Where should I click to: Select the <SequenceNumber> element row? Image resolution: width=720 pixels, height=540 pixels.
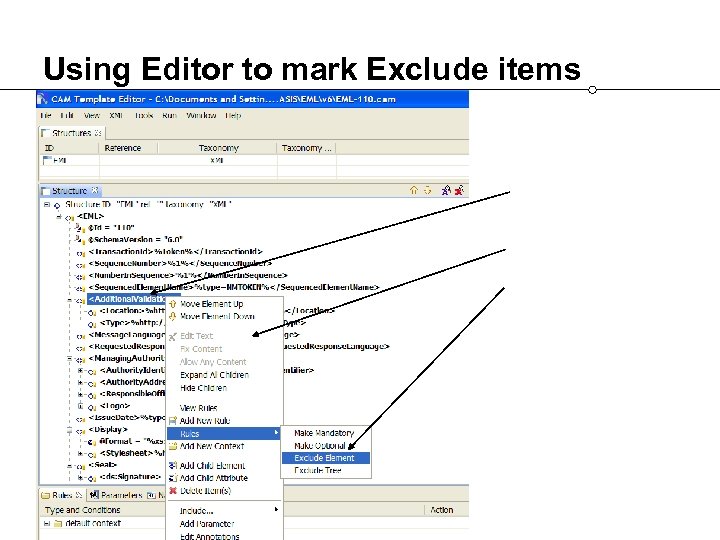coord(180,263)
